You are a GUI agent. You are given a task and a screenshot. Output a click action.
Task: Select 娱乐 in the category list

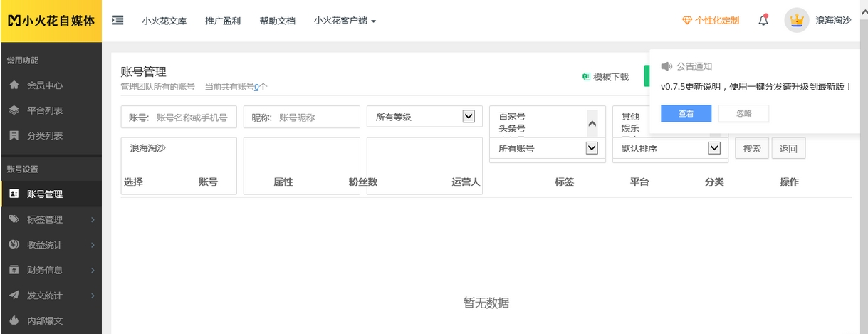point(630,129)
